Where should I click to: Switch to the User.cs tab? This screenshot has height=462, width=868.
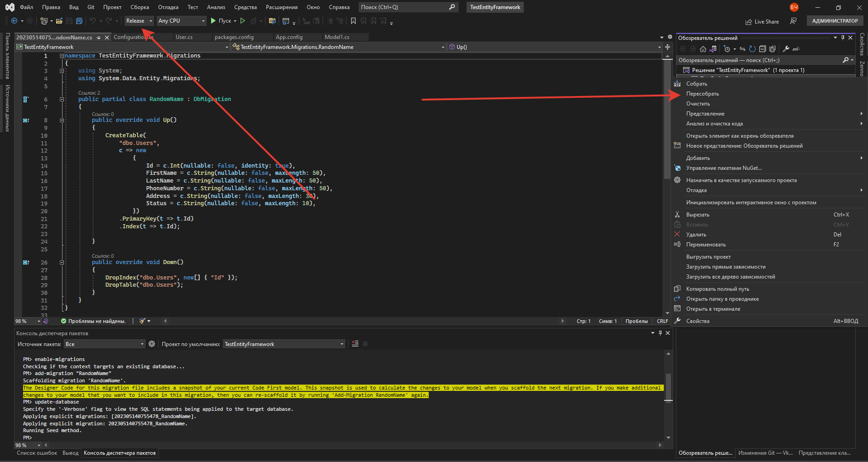(184, 37)
